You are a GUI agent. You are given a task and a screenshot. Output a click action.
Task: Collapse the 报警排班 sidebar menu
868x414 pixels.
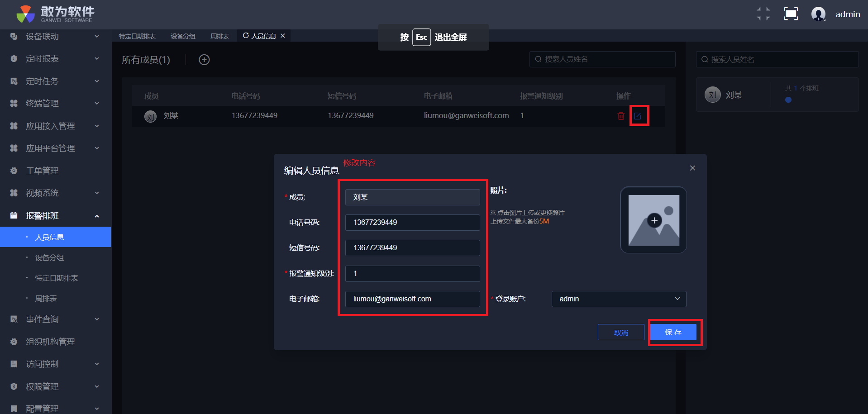[55, 216]
